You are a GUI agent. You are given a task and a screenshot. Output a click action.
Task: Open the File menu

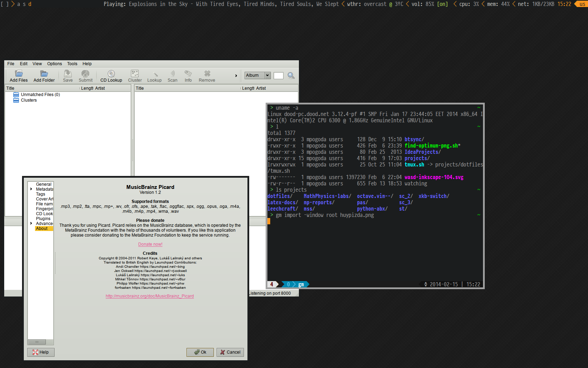(11, 64)
